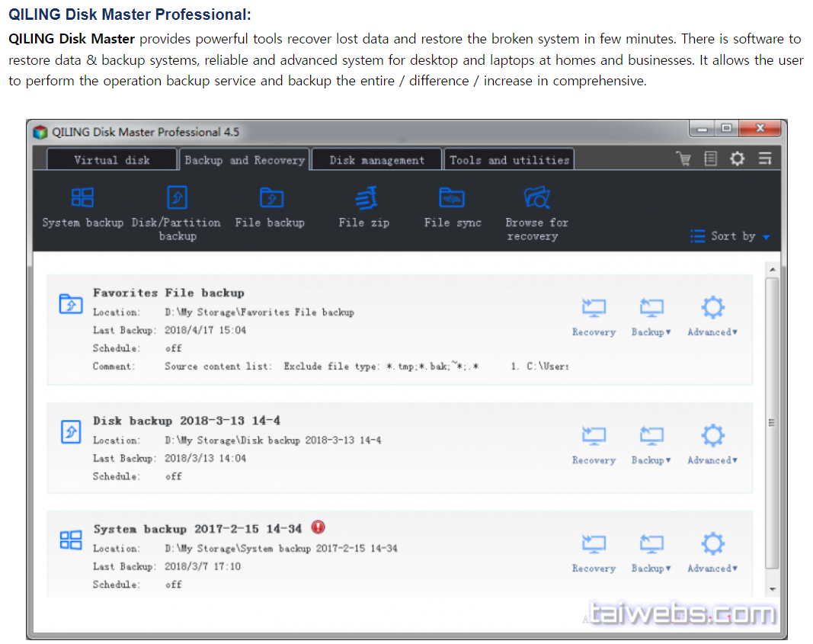Viewport: 813px width, 644px height.
Task: Recover the Disk backup 2018-3-13 entry
Action: coord(594,445)
